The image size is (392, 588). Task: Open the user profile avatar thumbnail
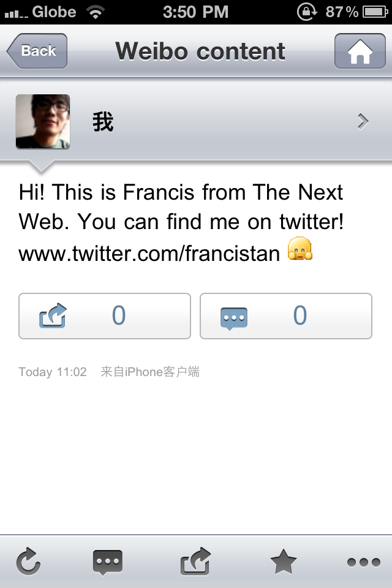tap(43, 121)
